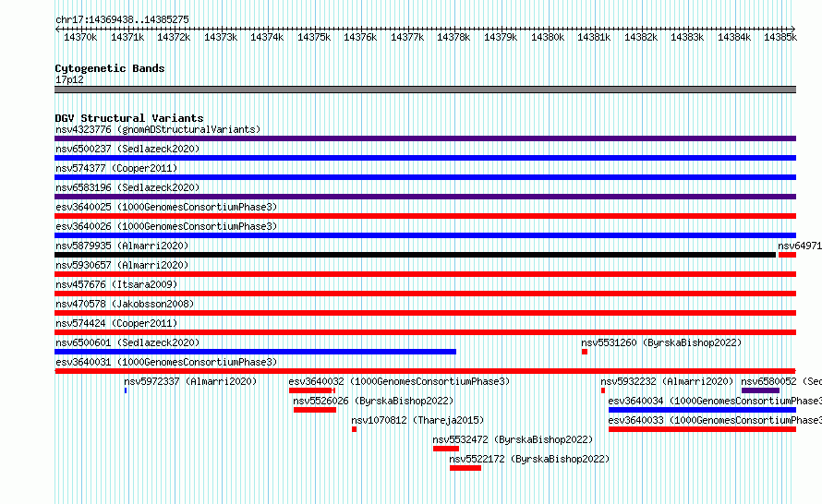
Task: Click the 14377k ruler position label
Action: click(x=407, y=37)
